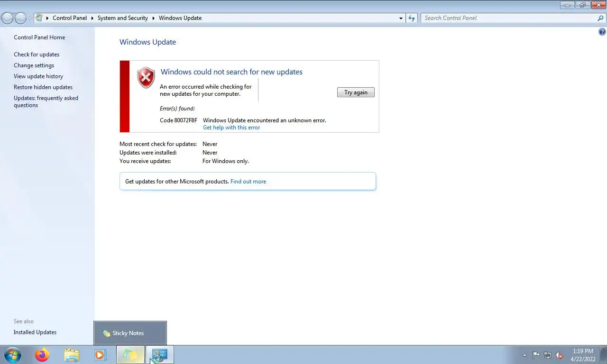Click error code 80072F8F text
Screen dimensions: 607x364
click(178, 120)
